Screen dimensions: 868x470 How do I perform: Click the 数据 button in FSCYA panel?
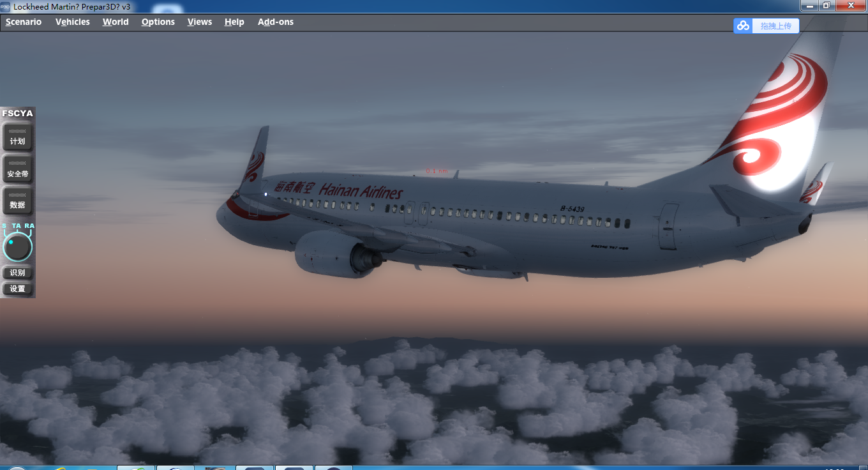tap(17, 200)
